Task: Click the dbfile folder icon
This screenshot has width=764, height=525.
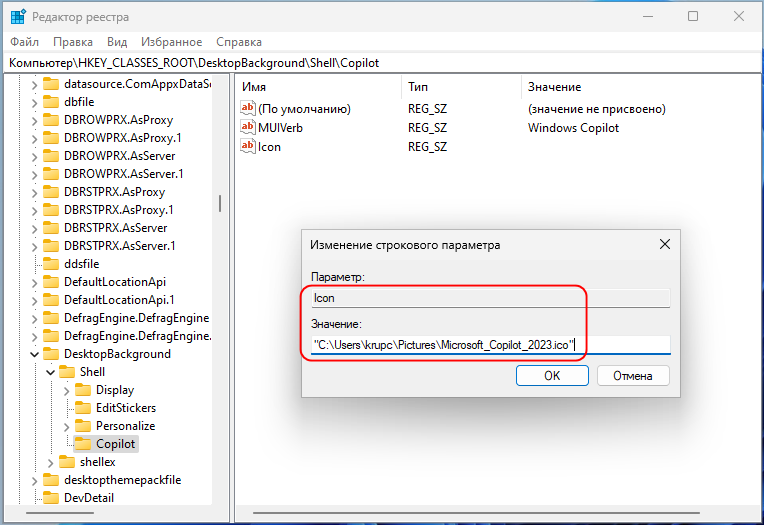Action: (51, 101)
